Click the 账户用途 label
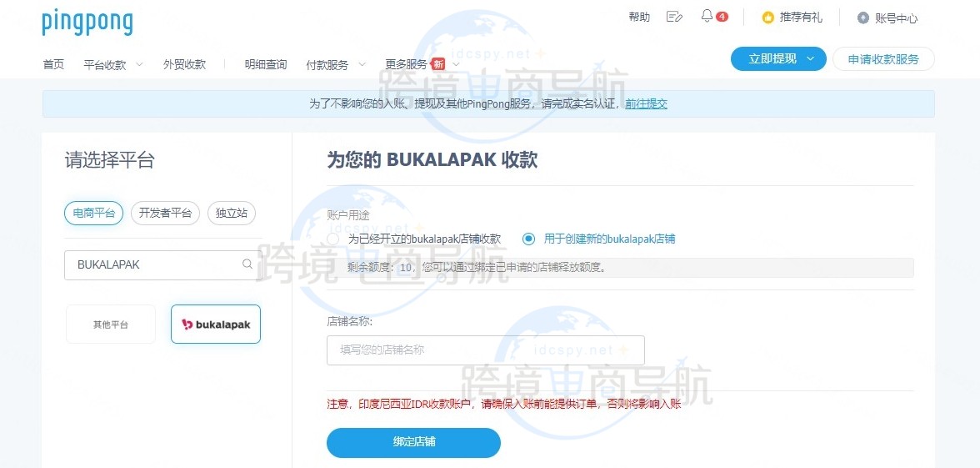The height and width of the screenshot is (468, 980). [x=348, y=214]
